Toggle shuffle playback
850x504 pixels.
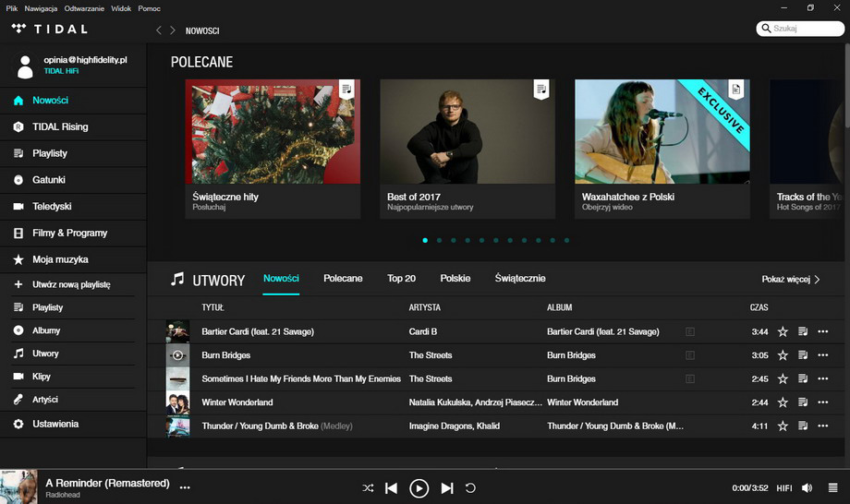point(368,488)
